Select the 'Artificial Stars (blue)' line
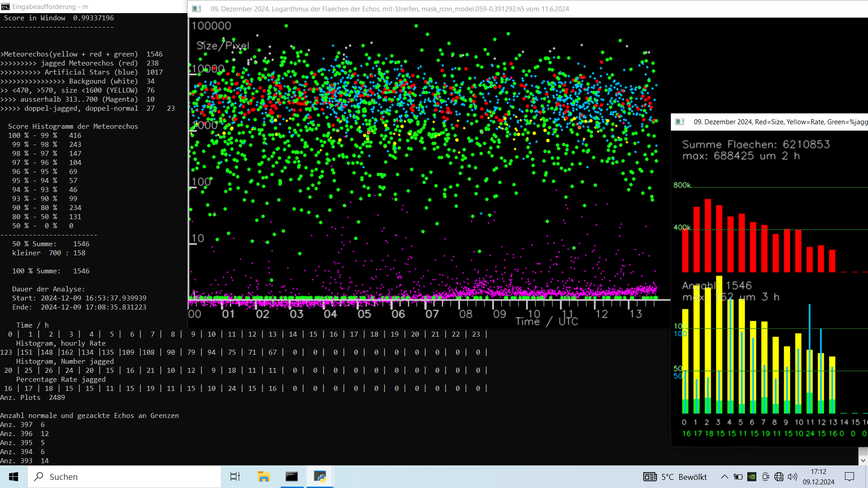The image size is (868, 488). [x=81, y=72]
